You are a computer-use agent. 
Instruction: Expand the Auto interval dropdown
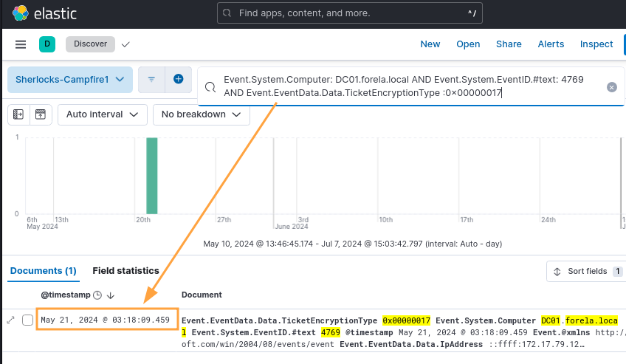pyautogui.click(x=101, y=114)
